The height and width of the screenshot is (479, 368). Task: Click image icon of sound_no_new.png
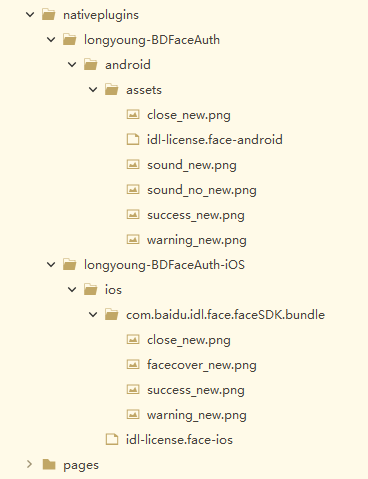(133, 190)
